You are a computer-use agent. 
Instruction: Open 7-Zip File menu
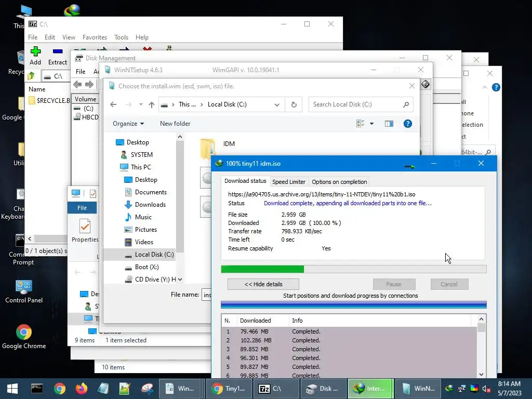pos(33,37)
